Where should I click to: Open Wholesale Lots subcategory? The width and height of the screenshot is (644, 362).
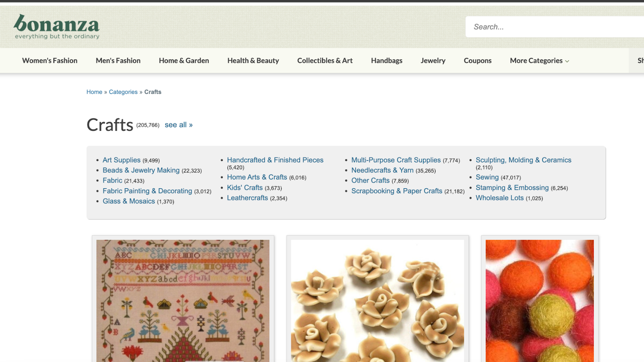tap(500, 198)
